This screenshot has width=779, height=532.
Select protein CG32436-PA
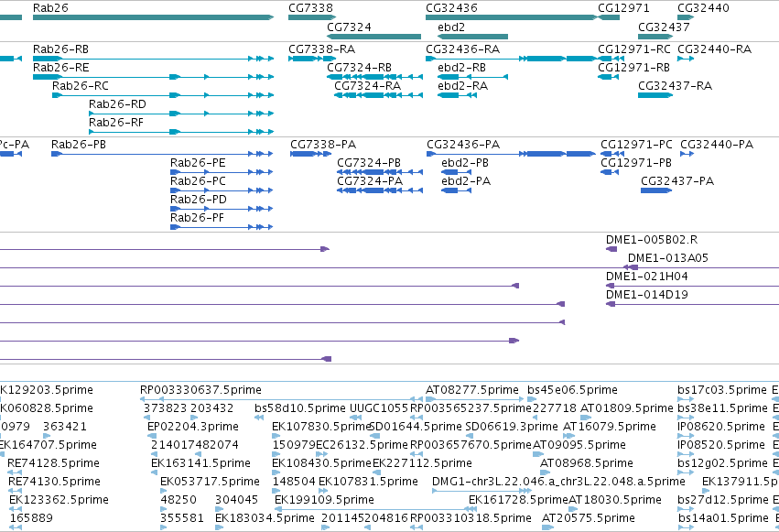pyautogui.click(x=463, y=145)
